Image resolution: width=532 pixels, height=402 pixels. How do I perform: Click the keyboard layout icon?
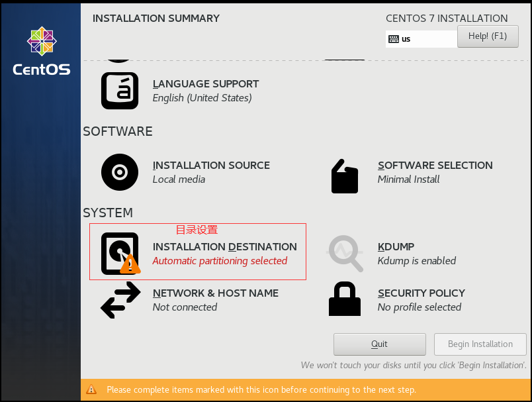click(394, 39)
